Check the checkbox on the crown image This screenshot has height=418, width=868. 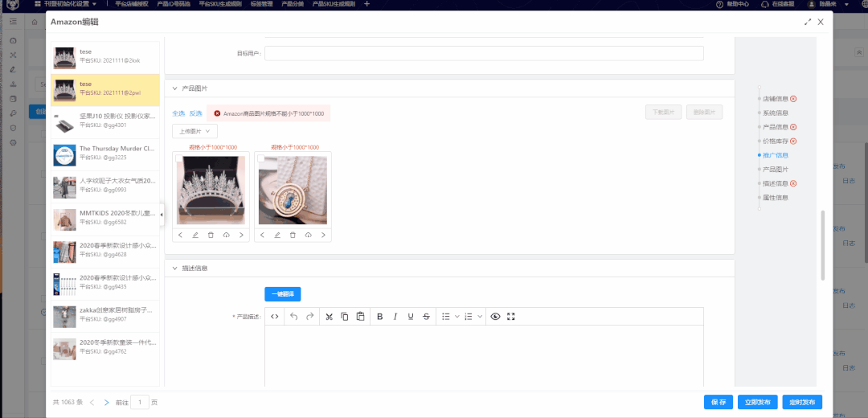179,158
